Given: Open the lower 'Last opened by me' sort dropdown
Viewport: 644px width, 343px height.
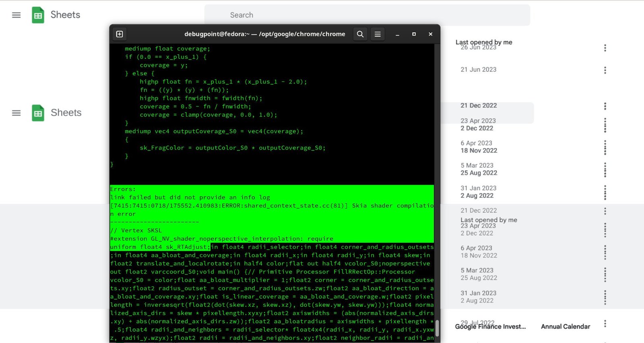Looking at the screenshot, I should tap(489, 220).
